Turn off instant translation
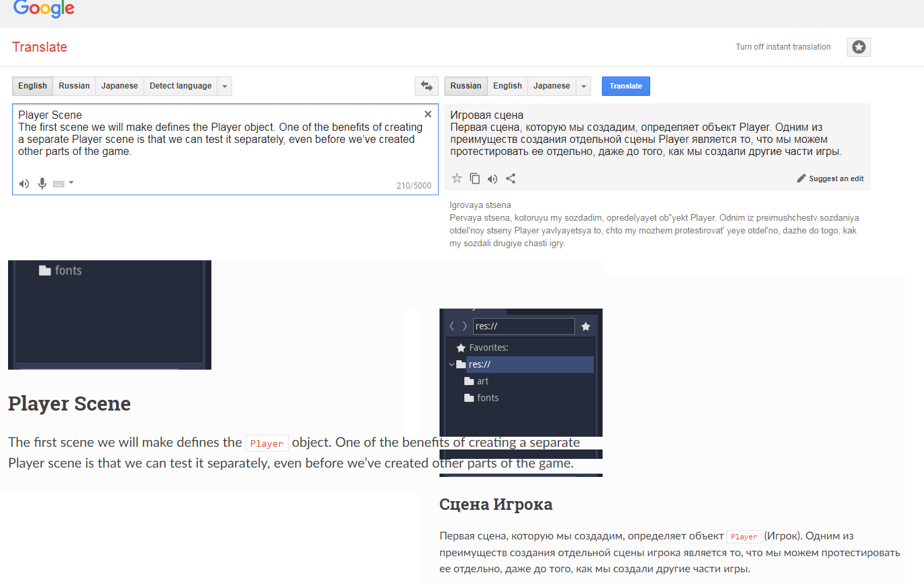924x587 pixels. click(783, 47)
